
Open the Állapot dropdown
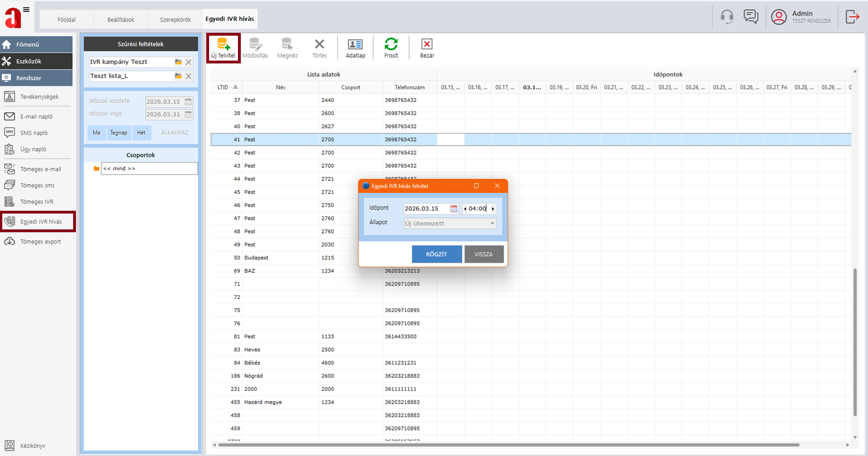pos(492,224)
